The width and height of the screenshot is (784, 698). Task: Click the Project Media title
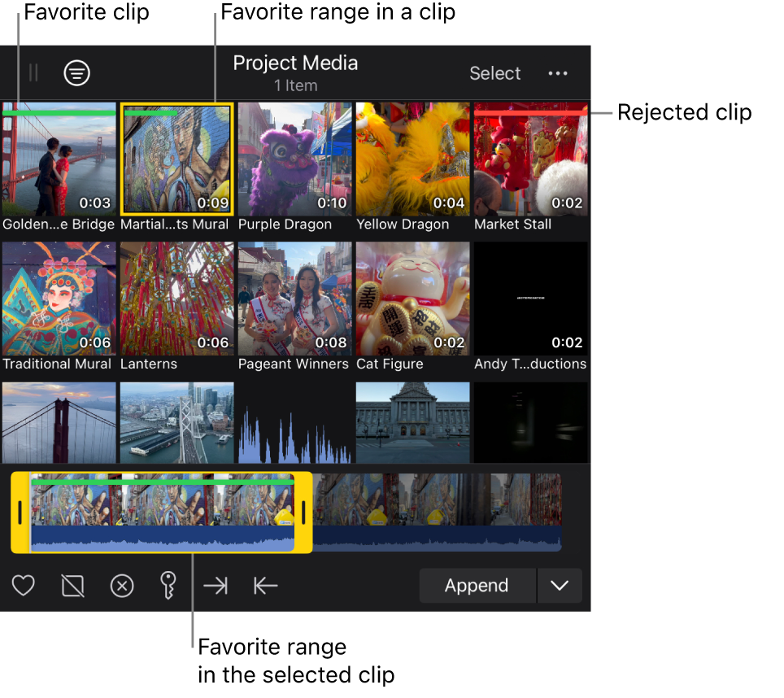click(x=295, y=63)
